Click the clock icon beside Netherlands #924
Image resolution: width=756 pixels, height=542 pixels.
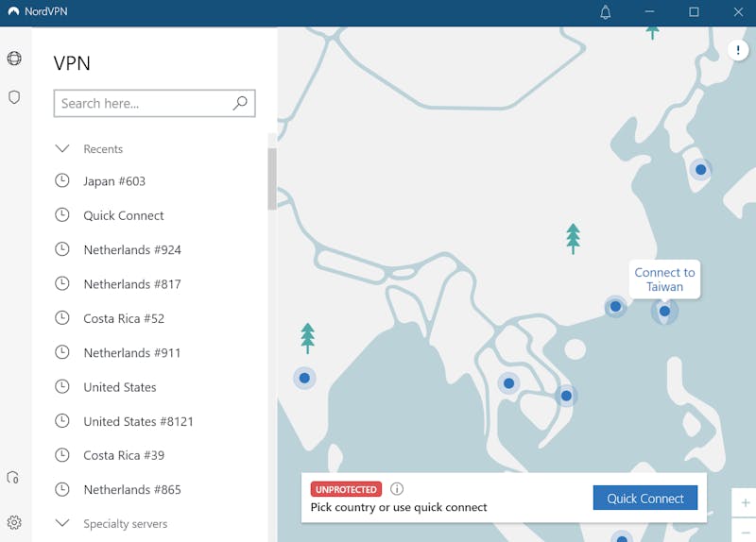61,249
